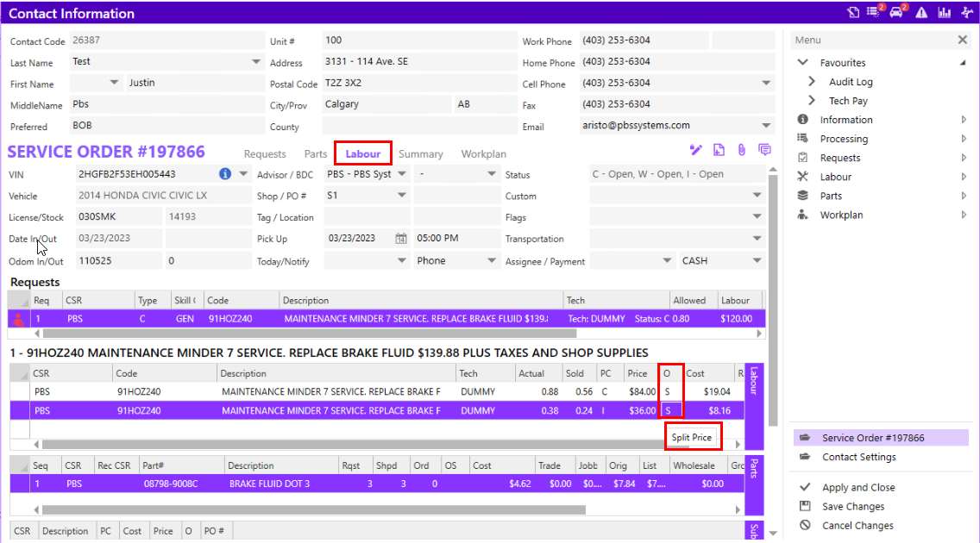This screenshot has height=543, width=980.
Task: Click the Parts table horizontal scrollbar
Action: pyautogui.click(x=314, y=510)
